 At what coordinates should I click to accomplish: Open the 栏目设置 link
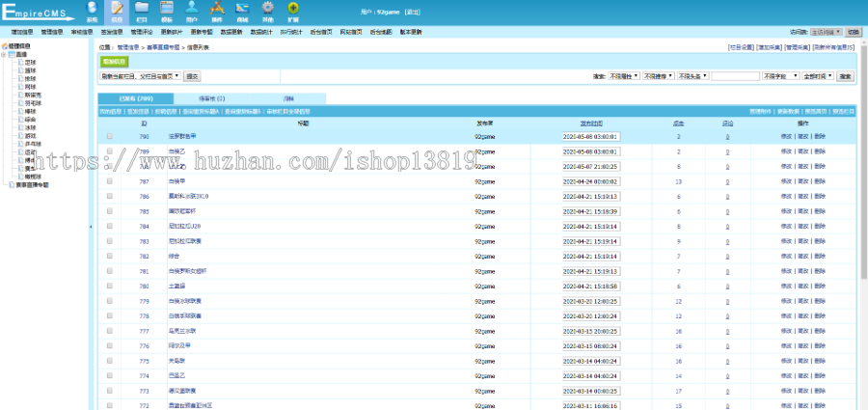click(x=741, y=47)
